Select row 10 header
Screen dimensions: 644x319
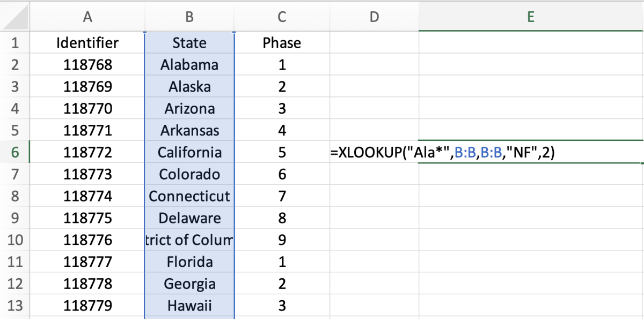14,240
